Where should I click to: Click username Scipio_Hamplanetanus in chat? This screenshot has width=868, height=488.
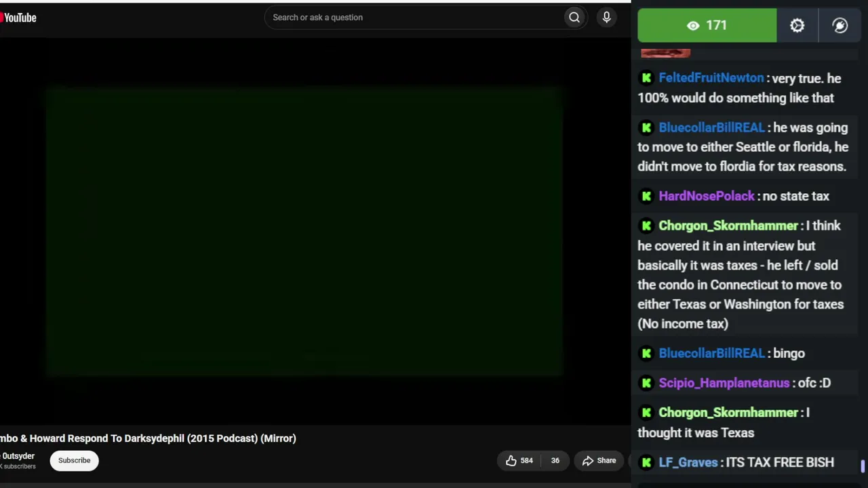[724, 383]
